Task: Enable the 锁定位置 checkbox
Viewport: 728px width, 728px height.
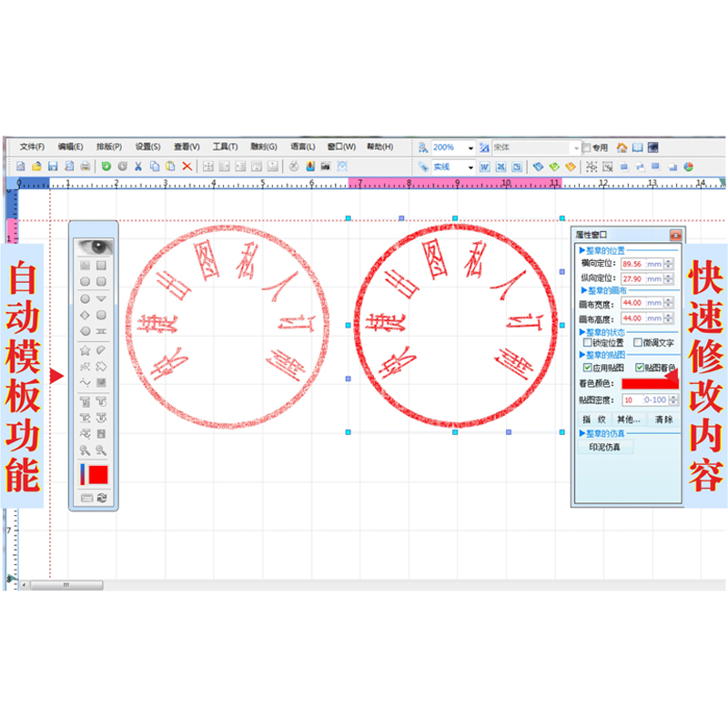Action: click(x=588, y=343)
